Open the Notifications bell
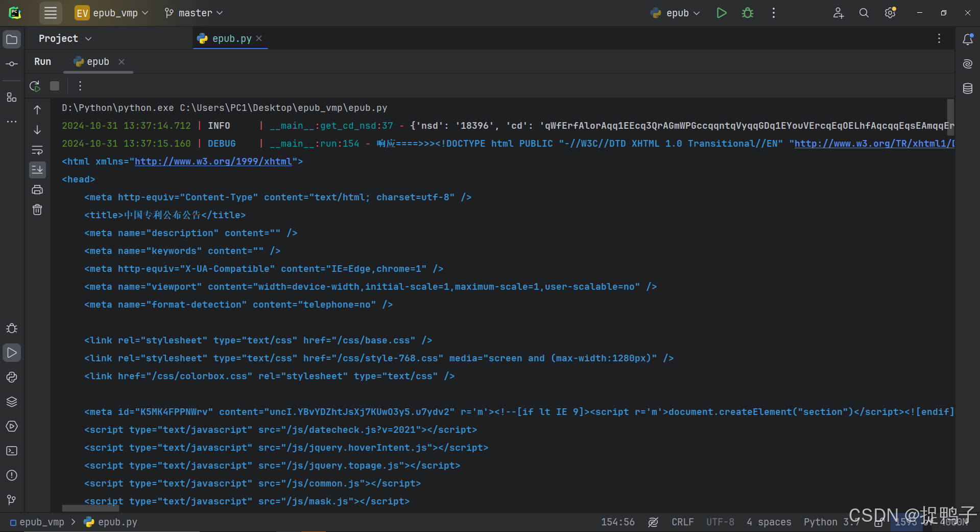980x532 pixels. (x=967, y=39)
